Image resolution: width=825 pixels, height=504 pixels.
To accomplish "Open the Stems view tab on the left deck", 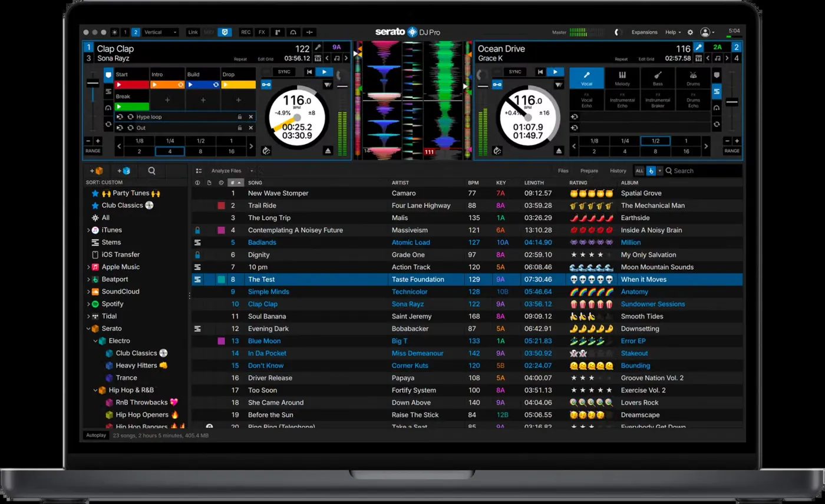I will tap(108, 92).
